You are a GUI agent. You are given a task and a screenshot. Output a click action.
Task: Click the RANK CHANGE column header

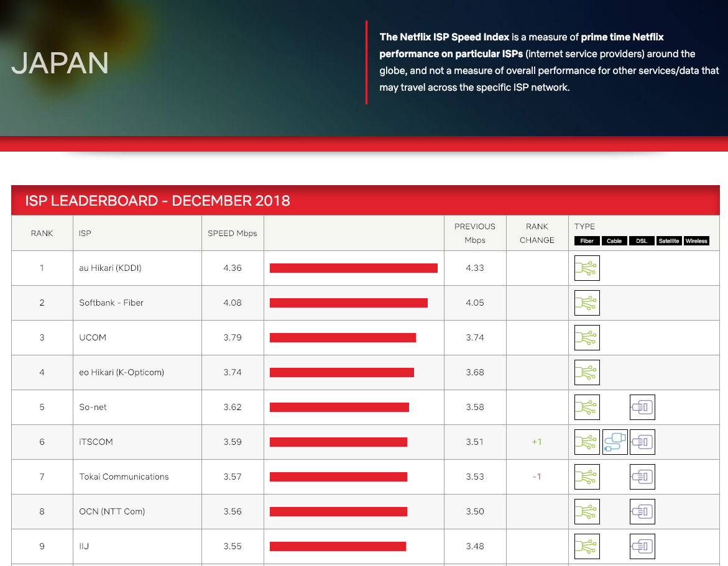[537, 234]
